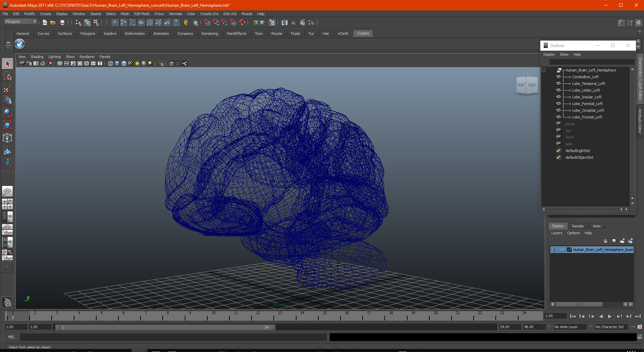Click the Snap to grids magnet icon
Screen dimensions: 644x352
tap(207, 22)
